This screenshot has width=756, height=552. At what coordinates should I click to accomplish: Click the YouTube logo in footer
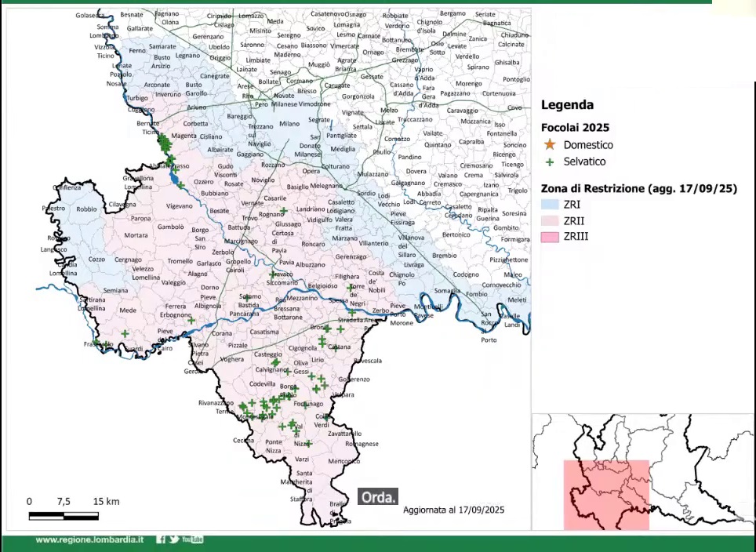point(192,539)
